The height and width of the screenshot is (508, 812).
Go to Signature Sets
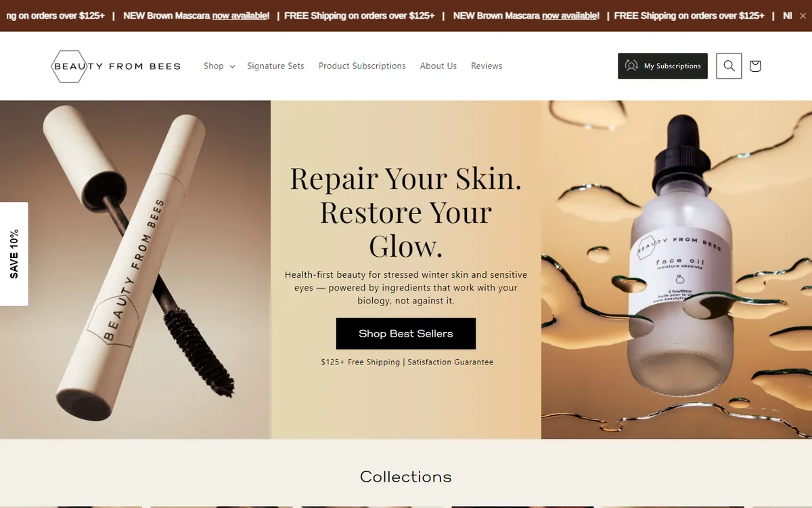coord(275,66)
